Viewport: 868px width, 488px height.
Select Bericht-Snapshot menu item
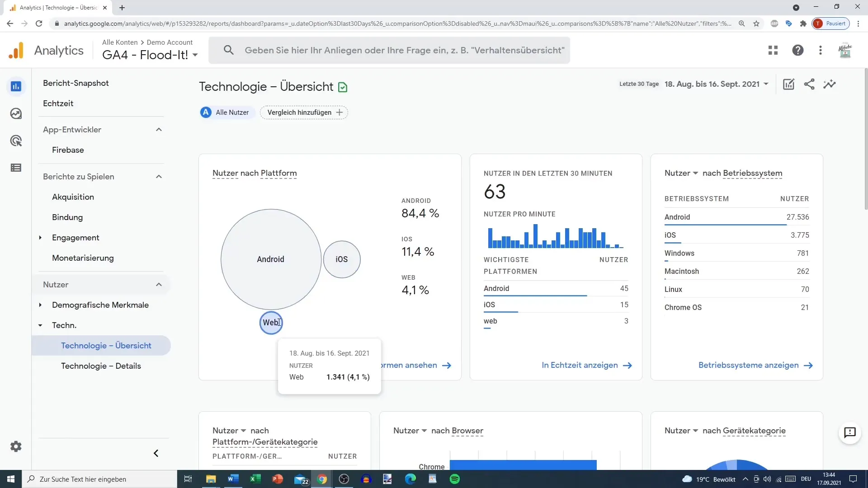coord(75,83)
